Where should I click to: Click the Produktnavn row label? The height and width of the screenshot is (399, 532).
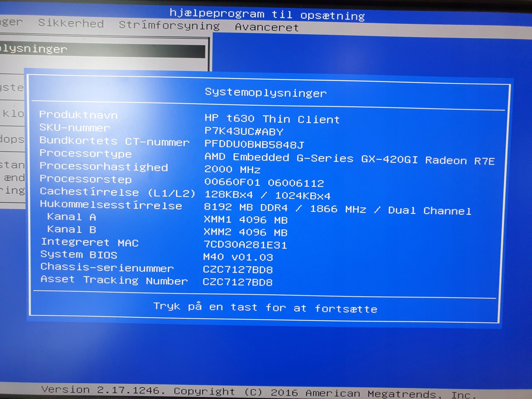[78, 115]
